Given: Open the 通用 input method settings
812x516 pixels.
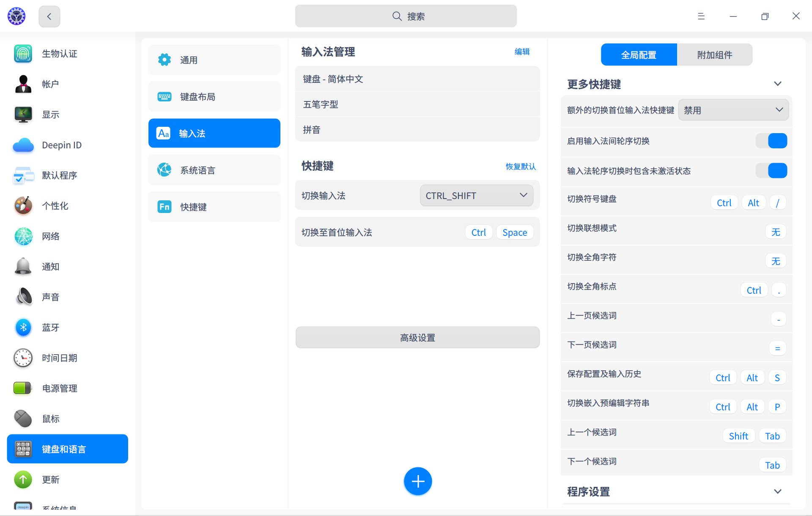Looking at the screenshot, I should tap(214, 60).
